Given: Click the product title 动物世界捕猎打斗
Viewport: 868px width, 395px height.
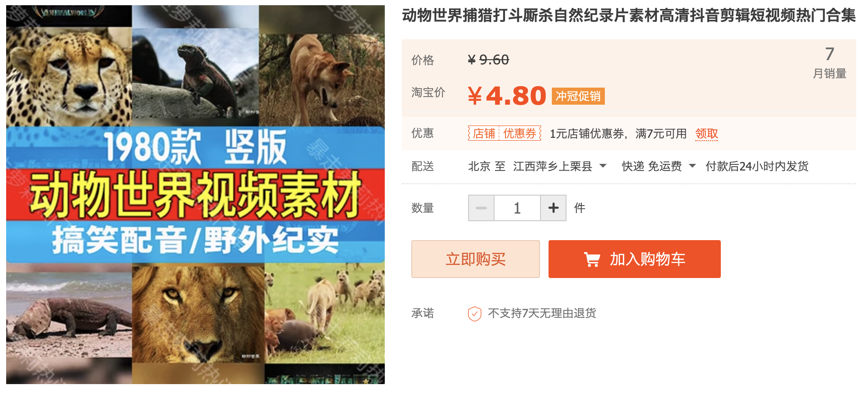Looking at the screenshot, I should [629, 16].
